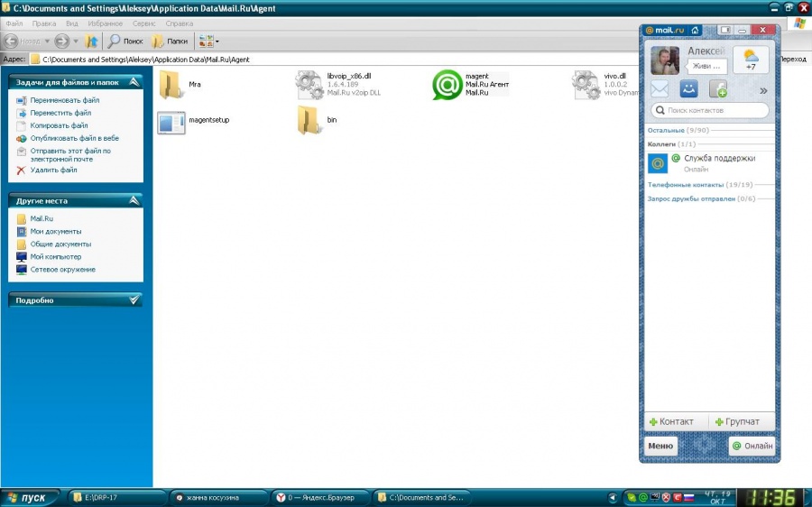The height and width of the screenshot is (507, 812).
Task: Click the Переход go button
Action: click(792, 60)
